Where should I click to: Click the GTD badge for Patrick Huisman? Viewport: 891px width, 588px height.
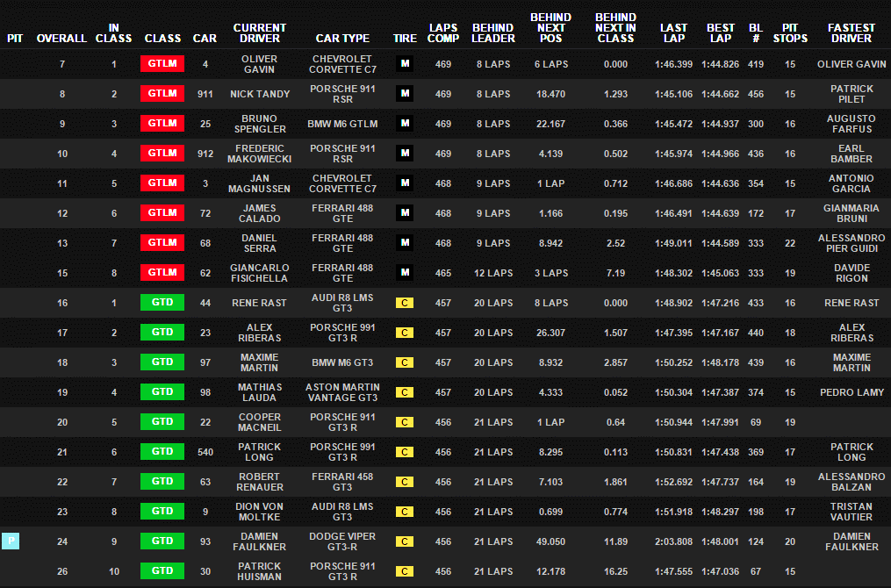pos(162,571)
